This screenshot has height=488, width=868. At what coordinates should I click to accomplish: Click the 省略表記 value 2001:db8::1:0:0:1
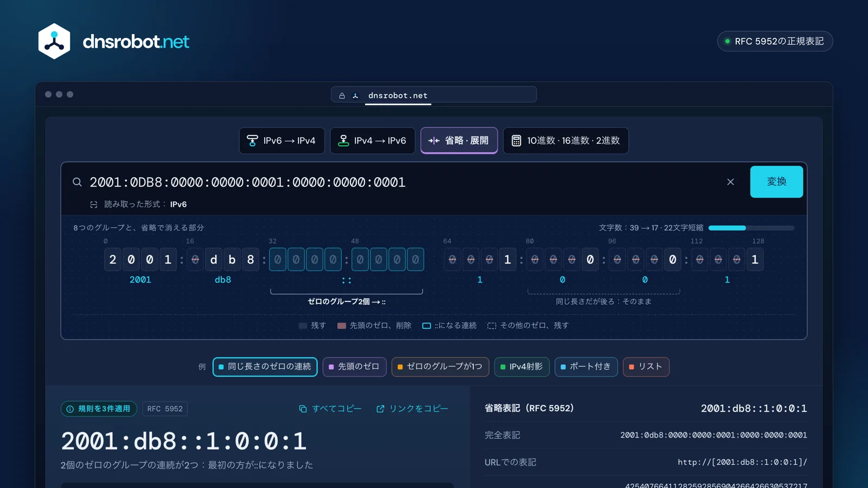[754, 408]
